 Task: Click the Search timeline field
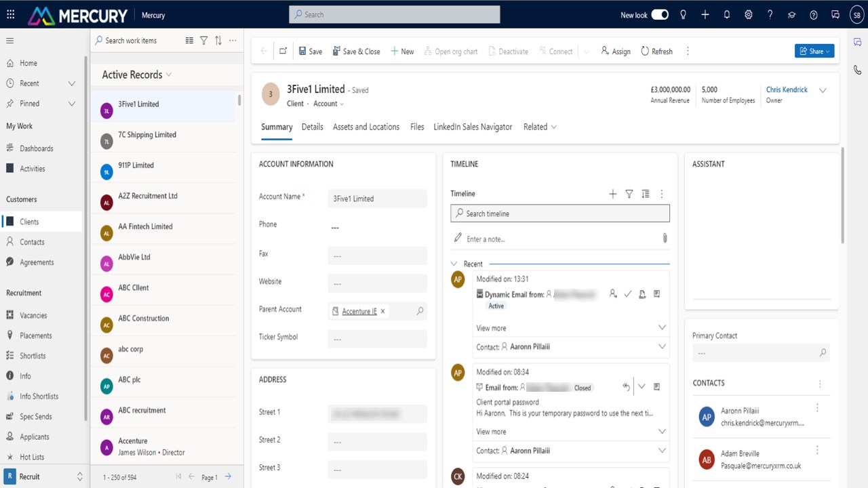pos(560,213)
